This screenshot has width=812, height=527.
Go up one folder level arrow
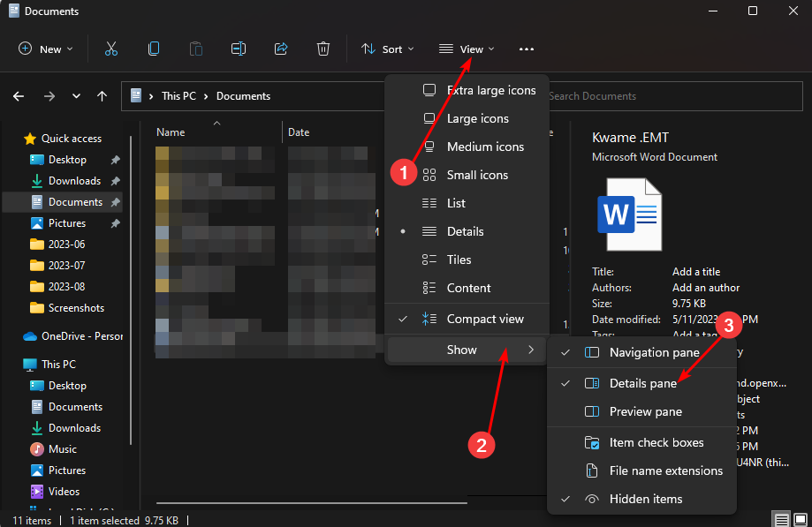coord(102,96)
